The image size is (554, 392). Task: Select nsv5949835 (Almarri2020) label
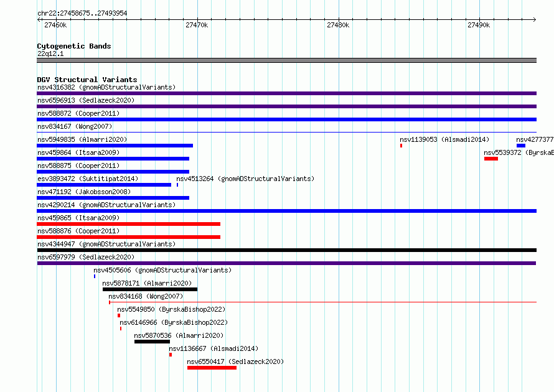82,139
